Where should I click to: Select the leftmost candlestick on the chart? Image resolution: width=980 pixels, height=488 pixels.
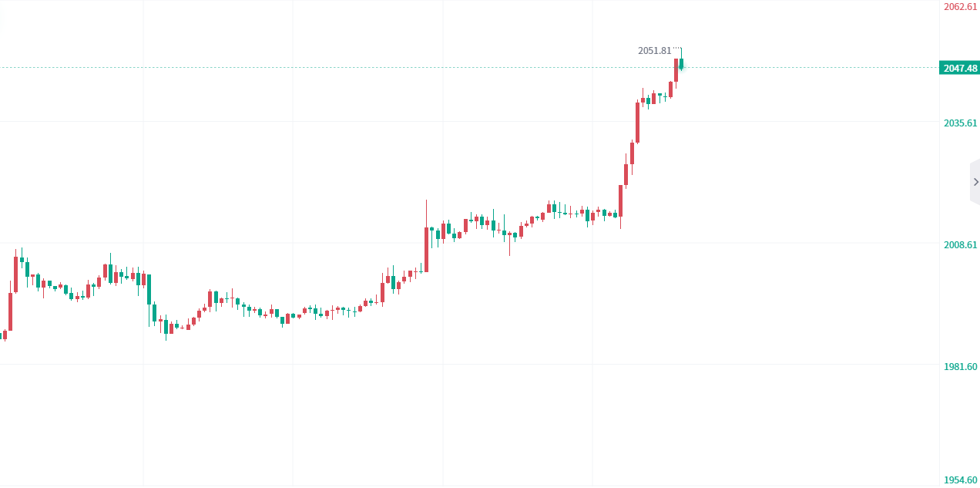pyautogui.click(x=5, y=335)
